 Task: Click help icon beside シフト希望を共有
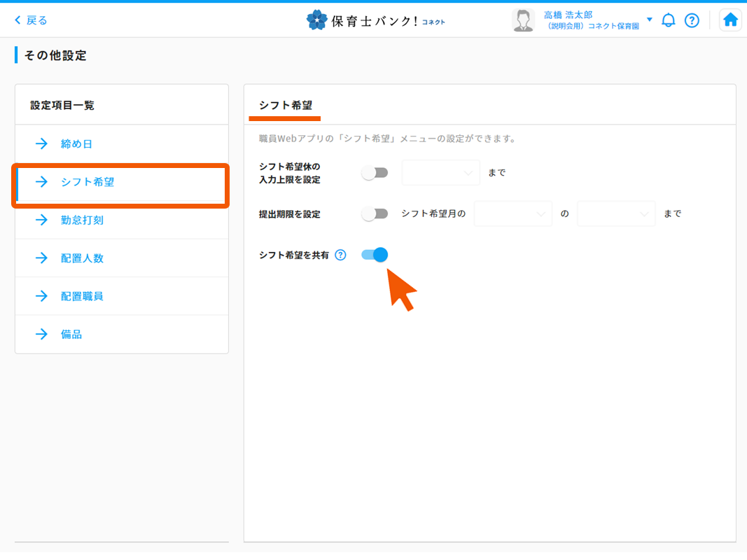[340, 255]
